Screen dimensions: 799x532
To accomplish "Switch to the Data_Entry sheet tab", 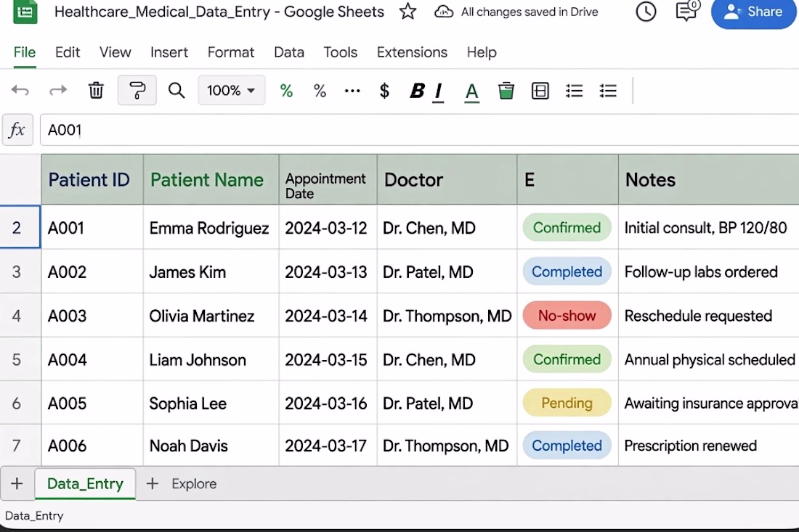I will click(85, 483).
